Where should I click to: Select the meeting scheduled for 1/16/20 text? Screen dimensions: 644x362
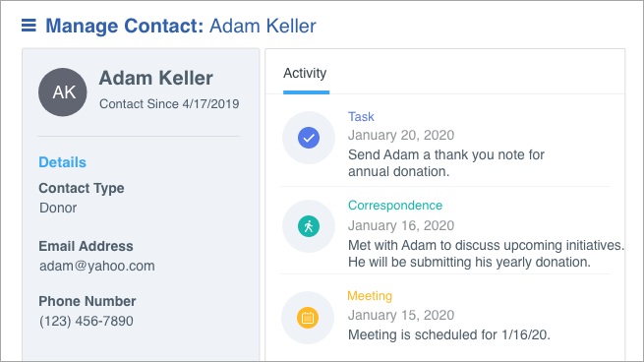pyautogui.click(x=449, y=334)
